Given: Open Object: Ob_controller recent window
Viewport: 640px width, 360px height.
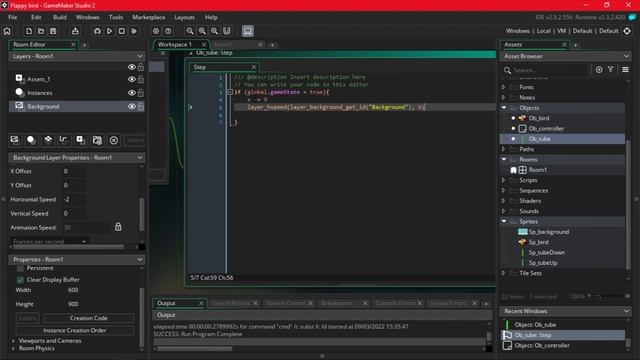Looking at the screenshot, I should [x=542, y=345].
